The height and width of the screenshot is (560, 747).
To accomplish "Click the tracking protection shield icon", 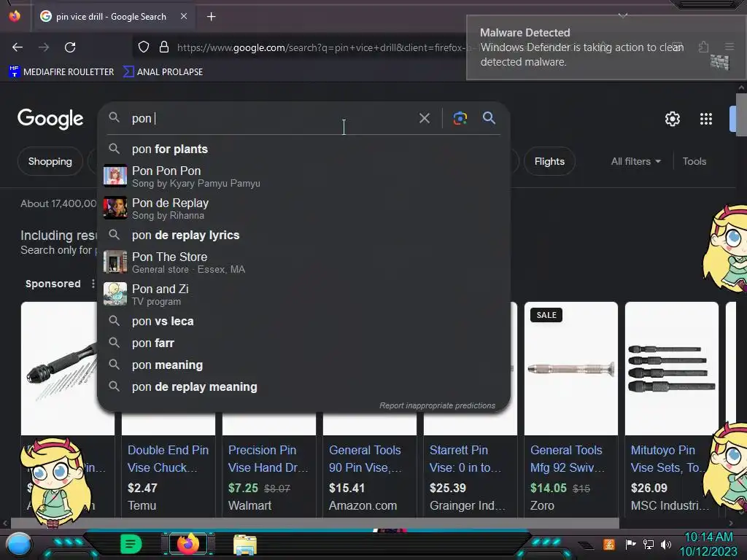I will click(144, 47).
